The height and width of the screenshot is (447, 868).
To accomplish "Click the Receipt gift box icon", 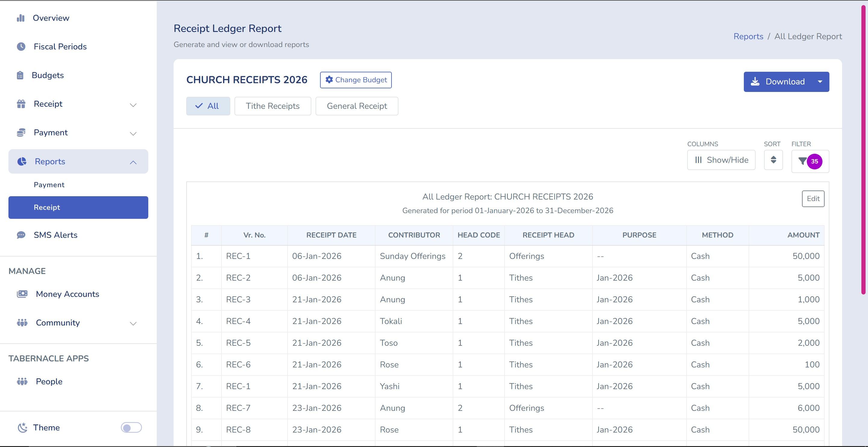I will click(x=21, y=104).
